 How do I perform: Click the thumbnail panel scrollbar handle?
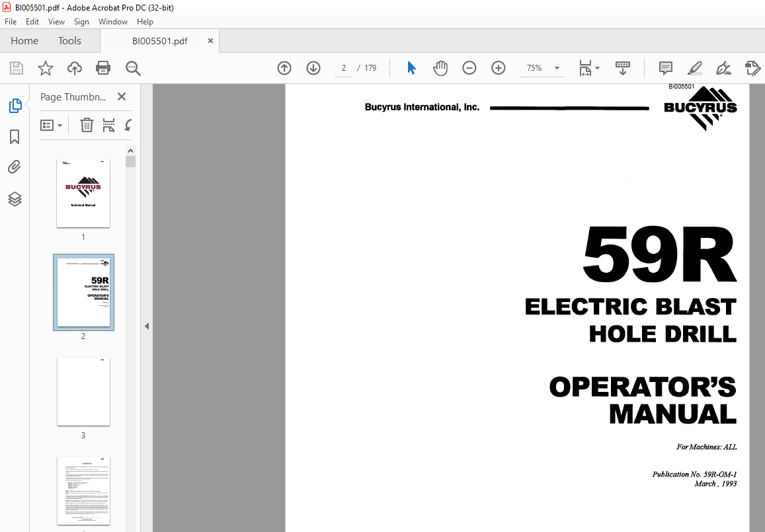coord(130,161)
